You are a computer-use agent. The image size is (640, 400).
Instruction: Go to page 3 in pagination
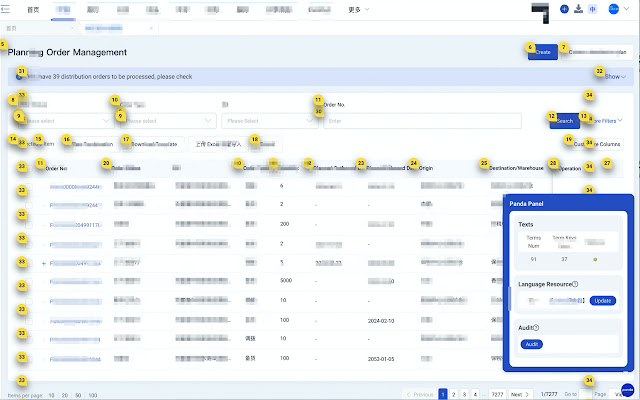pyautogui.click(x=464, y=394)
